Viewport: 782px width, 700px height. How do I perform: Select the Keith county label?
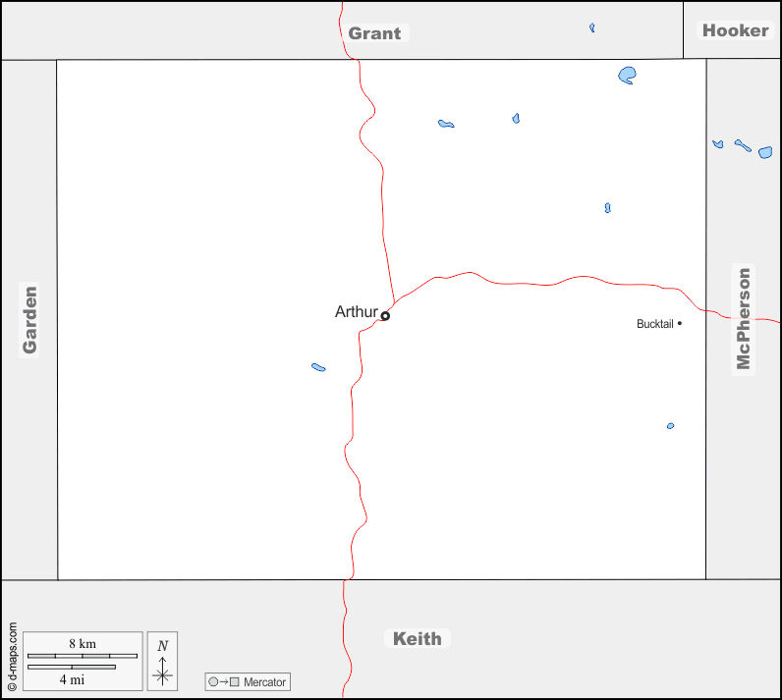(x=417, y=638)
